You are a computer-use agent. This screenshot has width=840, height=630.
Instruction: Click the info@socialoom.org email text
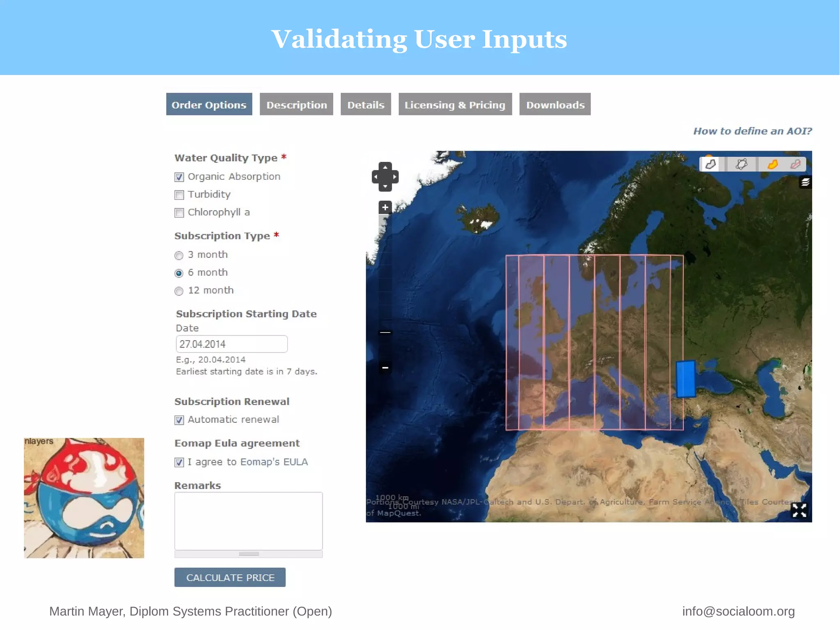tap(738, 611)
